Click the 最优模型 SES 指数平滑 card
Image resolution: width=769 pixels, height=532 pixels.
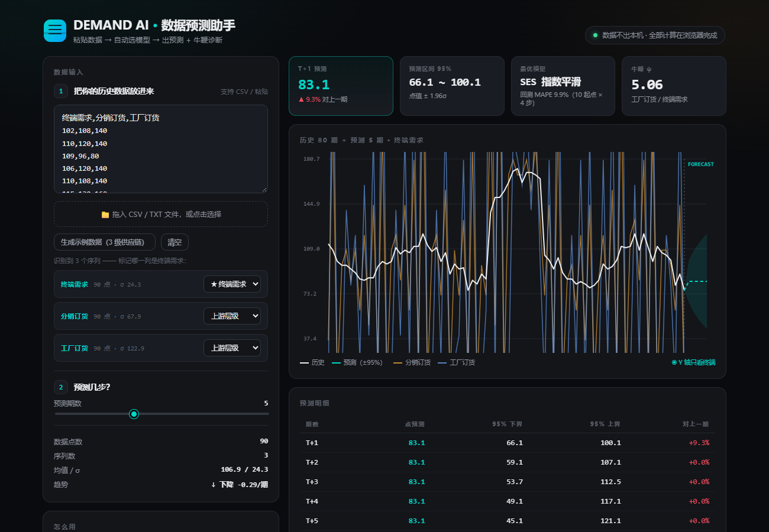pos(563,86)
